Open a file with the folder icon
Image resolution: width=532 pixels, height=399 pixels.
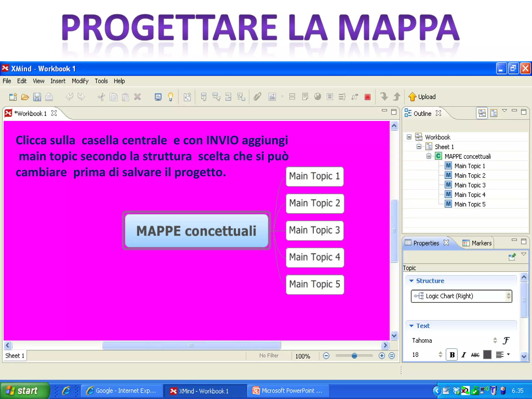(x=25, y=97)
